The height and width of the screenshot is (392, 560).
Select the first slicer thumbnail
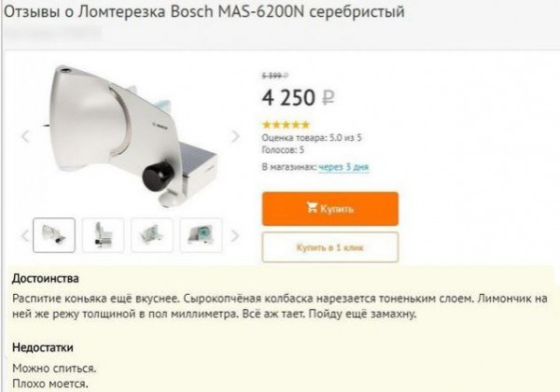(x=54, y=235)
